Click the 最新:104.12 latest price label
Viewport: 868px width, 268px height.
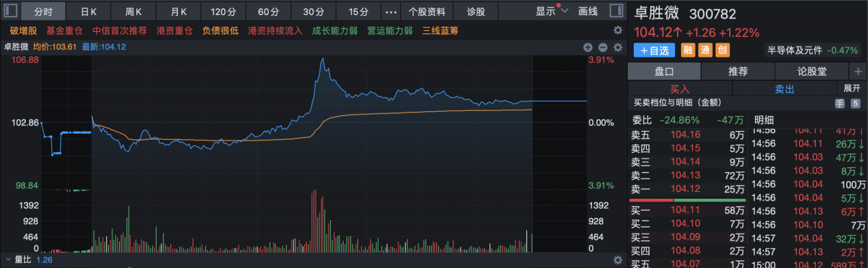tap(104, 47)
